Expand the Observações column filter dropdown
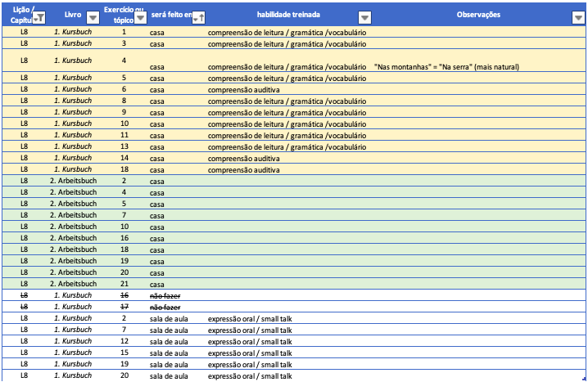The width and height of the screenshot is (588, 382). tap(579, 17)
